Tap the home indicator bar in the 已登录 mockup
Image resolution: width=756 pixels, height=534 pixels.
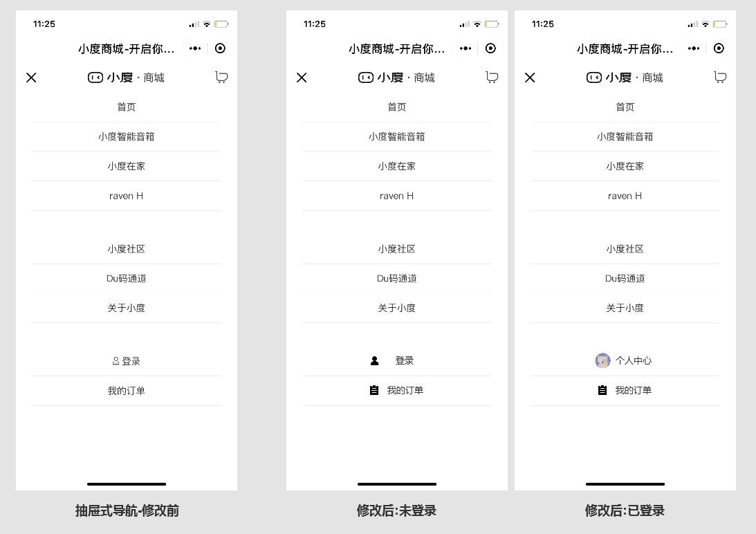625,484
